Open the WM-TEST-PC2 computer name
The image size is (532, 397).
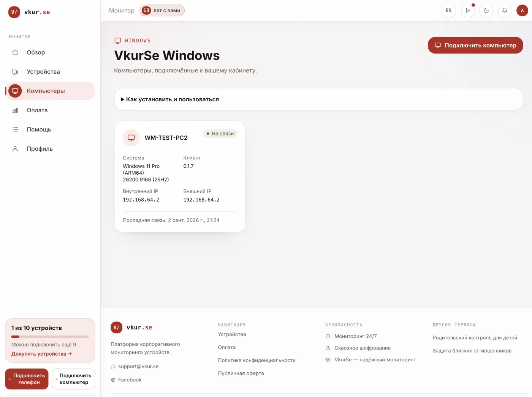[x=166, y=138]
